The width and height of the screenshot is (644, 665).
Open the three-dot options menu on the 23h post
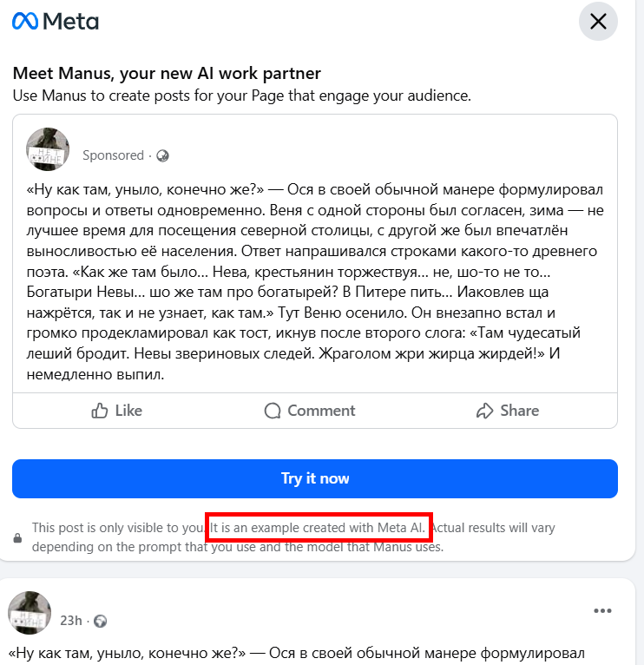click(602, 611)
